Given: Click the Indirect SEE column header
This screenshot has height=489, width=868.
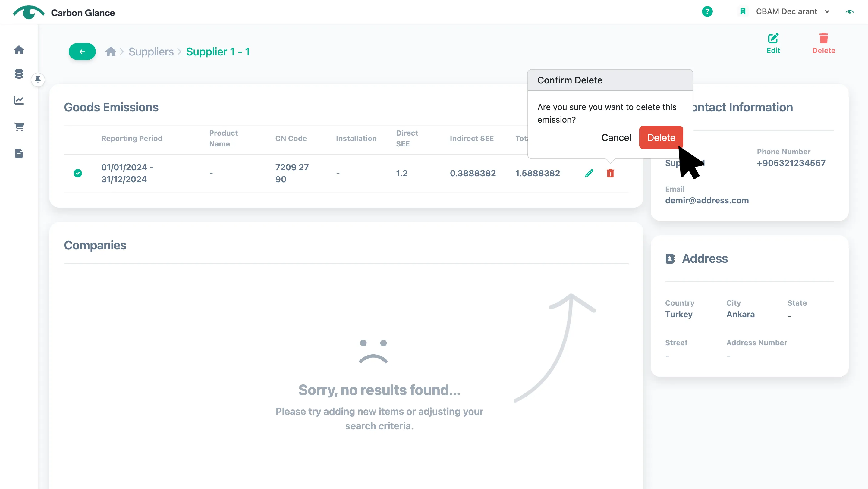Looking at the screenshot, I should [471, 138].
